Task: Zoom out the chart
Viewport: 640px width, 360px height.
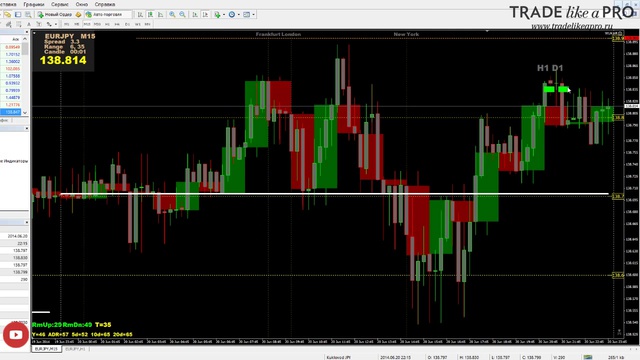Action: [182, 14]
